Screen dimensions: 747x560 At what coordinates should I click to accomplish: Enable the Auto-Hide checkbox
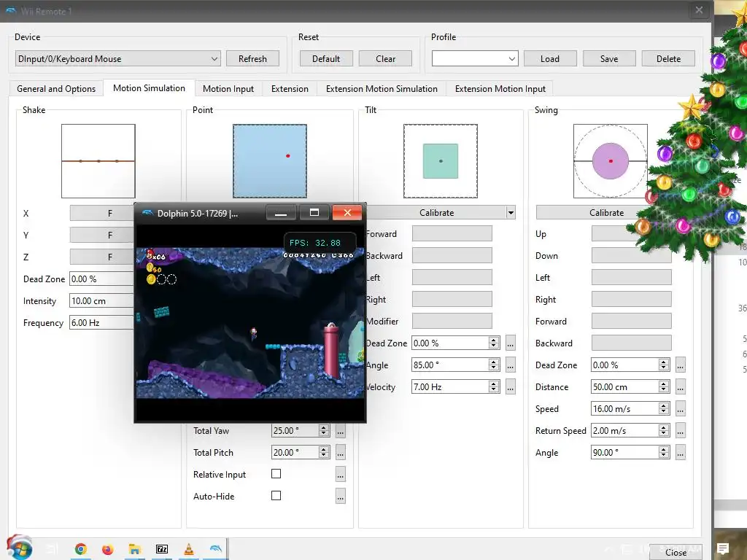coord(276,496)
